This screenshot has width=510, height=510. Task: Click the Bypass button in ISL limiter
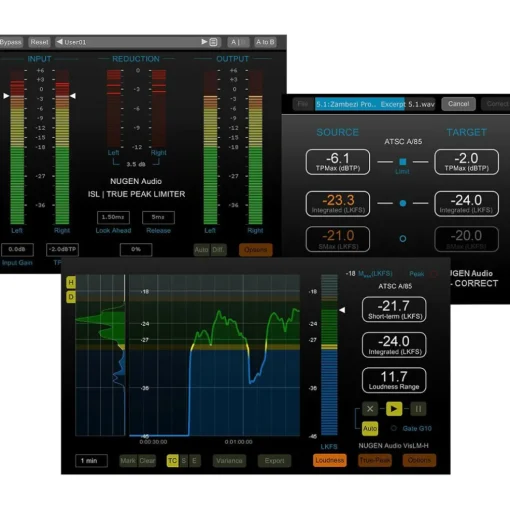11,42
